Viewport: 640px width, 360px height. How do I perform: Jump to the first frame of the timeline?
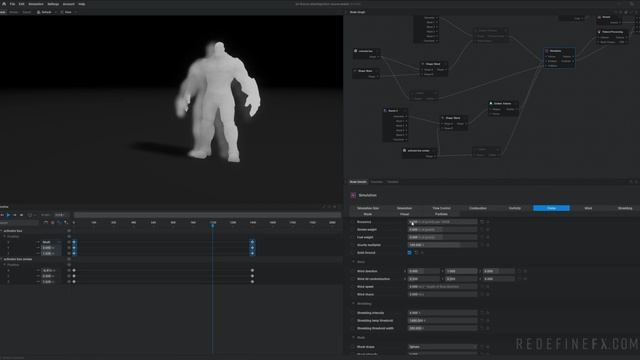coord(2,215)
